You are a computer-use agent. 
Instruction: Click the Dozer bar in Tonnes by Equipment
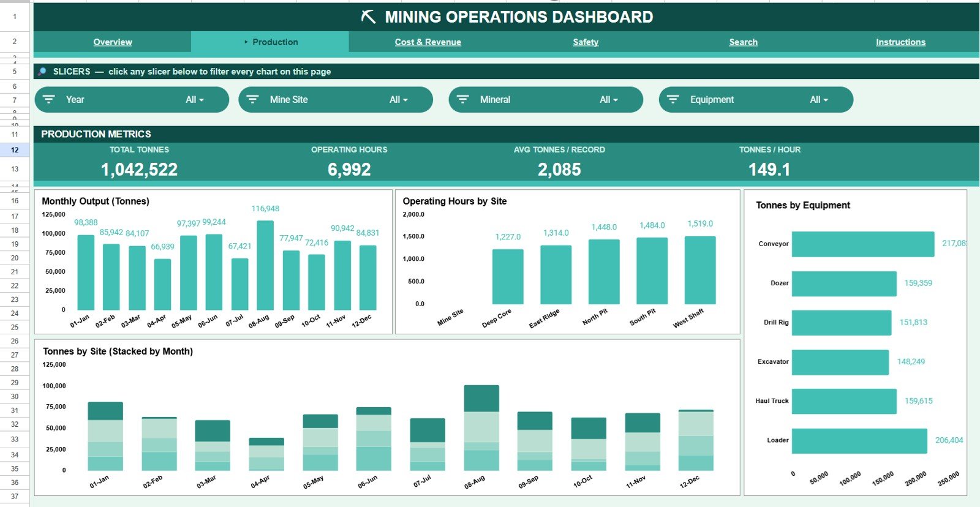tap(844, 284)
